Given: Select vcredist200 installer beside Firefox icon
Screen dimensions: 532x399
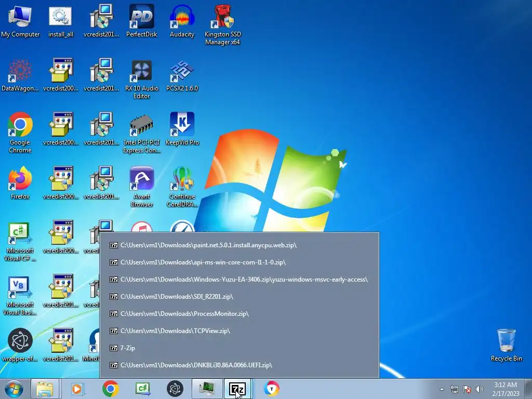Looking at the screenshot, I should pos(60,182).
